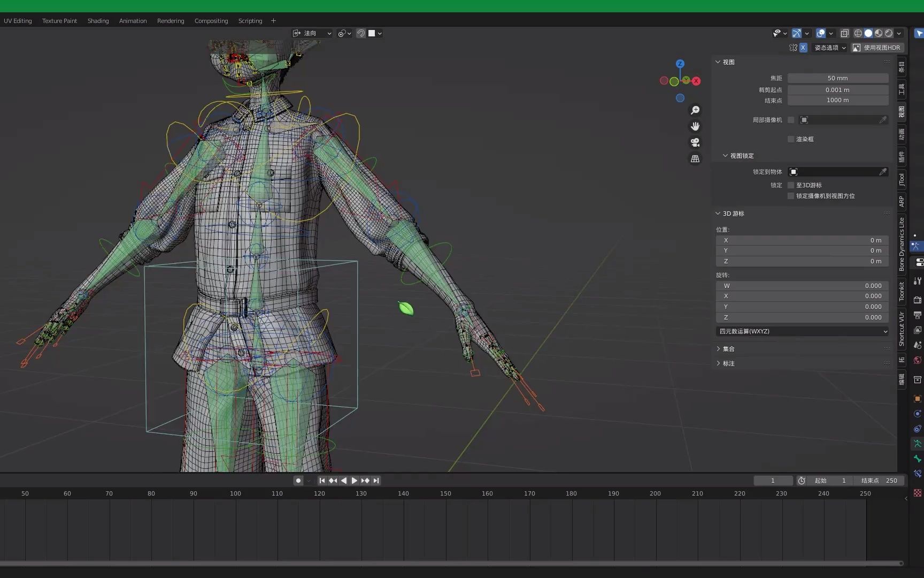
Task: Open the Output properties printer icon
Action: point(918,315)
